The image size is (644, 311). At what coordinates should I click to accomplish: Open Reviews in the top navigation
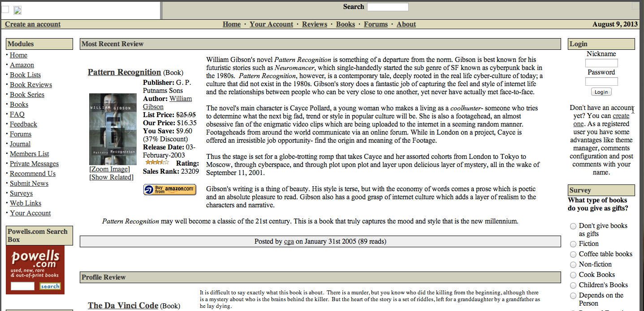(314, 24)
